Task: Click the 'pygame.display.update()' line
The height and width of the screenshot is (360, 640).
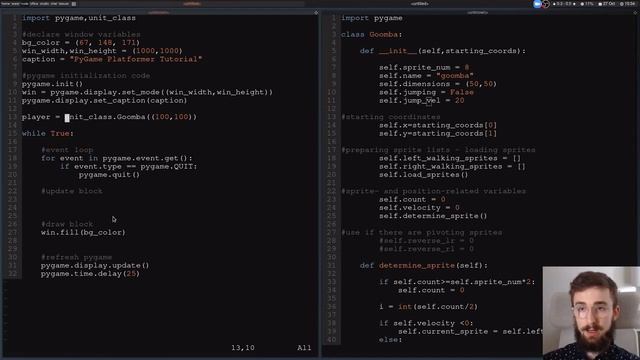Action: pos(95,265)
